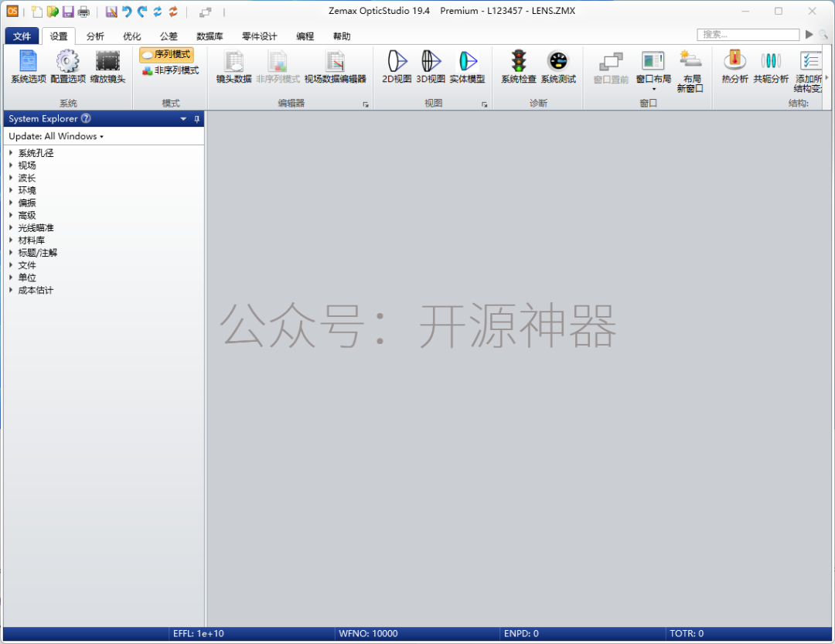
Task: Open System Explorer panel options arrow
Action: point(183,119)
